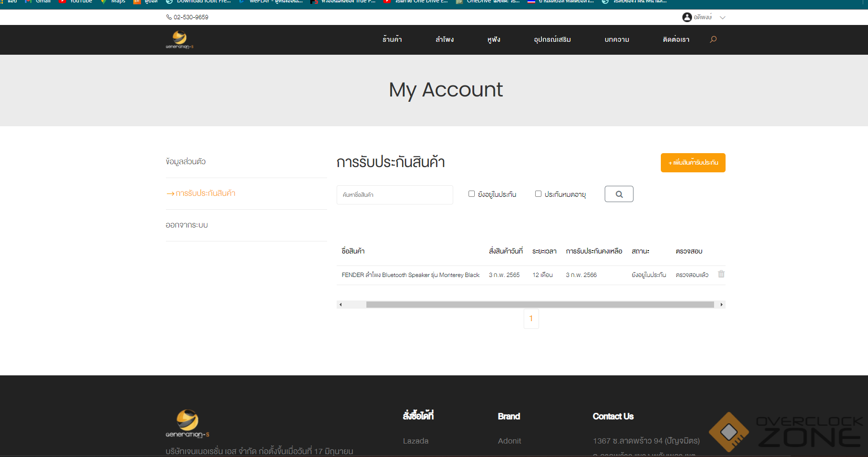Click the สั่งสินค้าวันที่ column header

click(x=506, y=251)
